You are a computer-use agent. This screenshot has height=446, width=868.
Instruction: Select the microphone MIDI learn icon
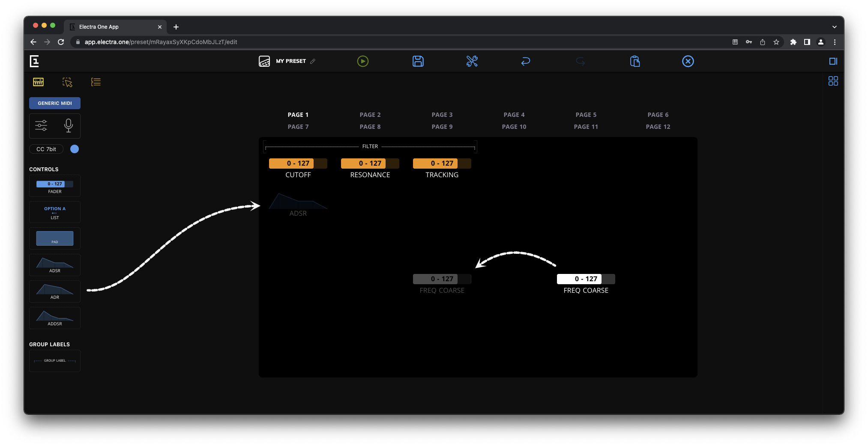(x=68, y=125)
